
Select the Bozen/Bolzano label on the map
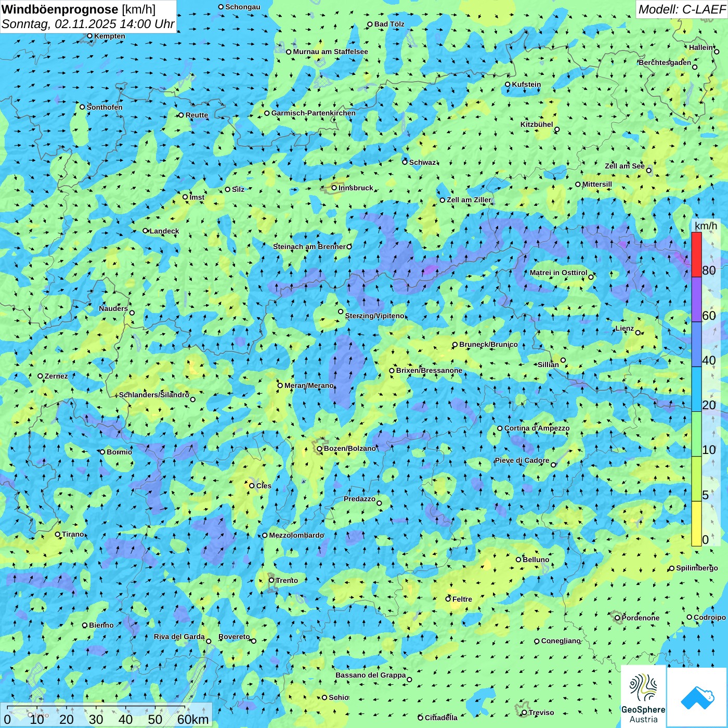pos(349,448)
